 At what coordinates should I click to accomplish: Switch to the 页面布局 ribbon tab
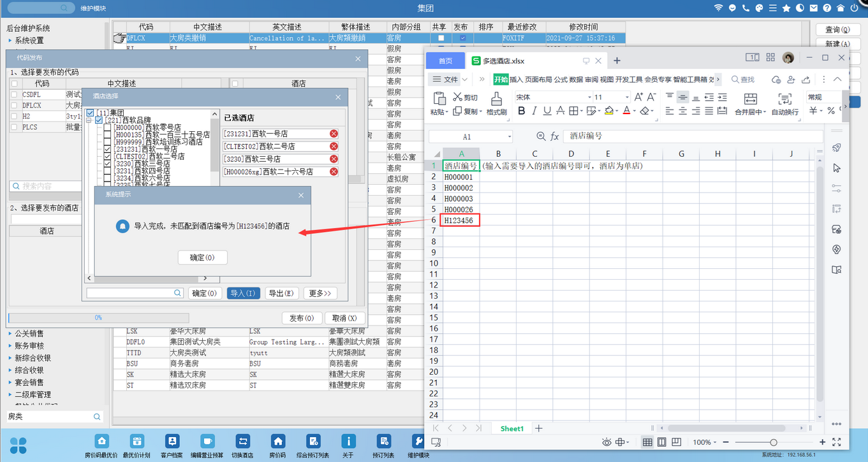point(538,80)
